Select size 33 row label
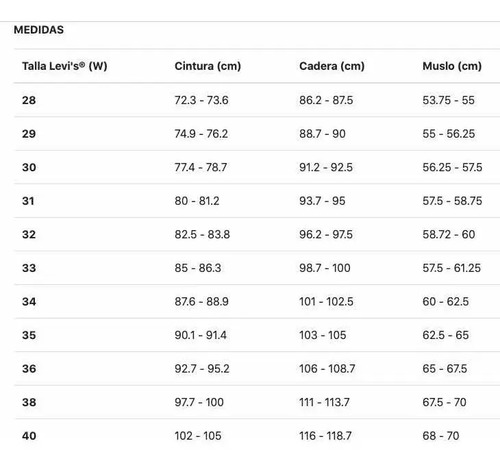 pos(29,268)
